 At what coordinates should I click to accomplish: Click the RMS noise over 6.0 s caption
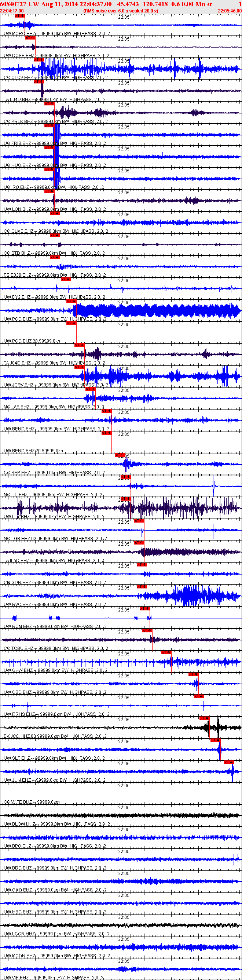coord(120,11)
